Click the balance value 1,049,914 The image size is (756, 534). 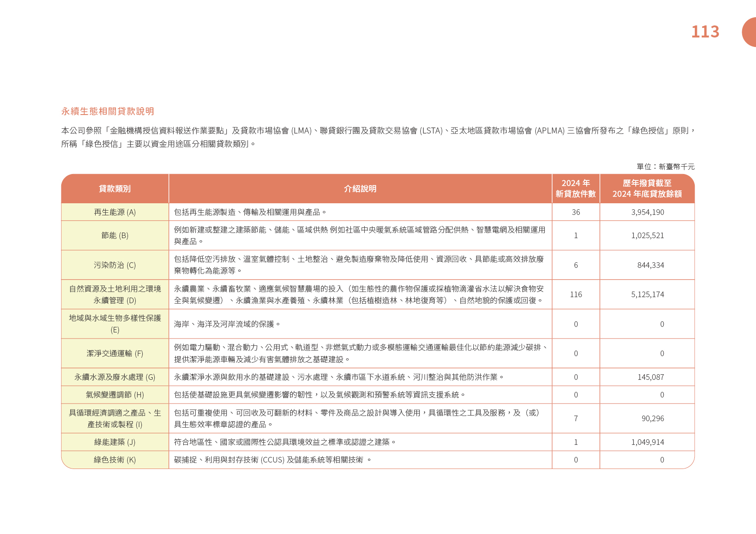click(648, 442)
